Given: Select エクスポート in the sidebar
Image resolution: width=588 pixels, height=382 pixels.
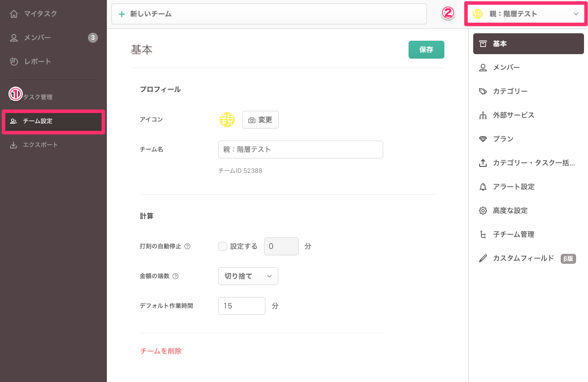Looking at the screenshot, I should [x=40, y=145].
